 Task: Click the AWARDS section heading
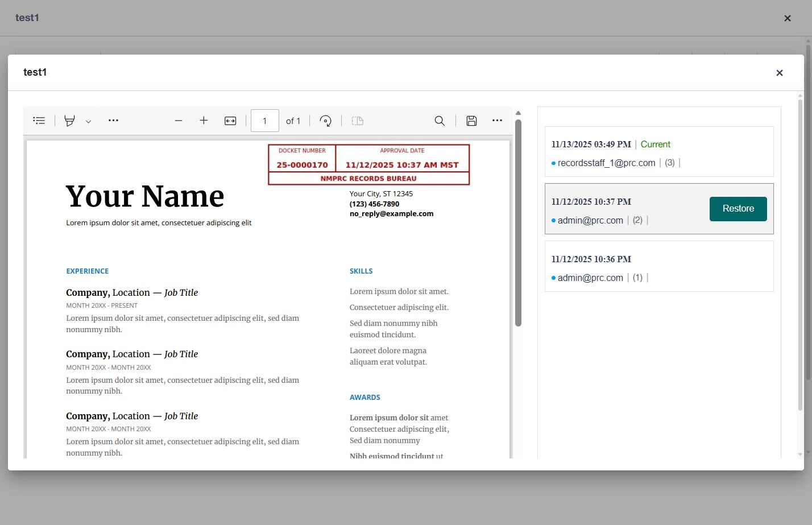[x=365, y=398]
